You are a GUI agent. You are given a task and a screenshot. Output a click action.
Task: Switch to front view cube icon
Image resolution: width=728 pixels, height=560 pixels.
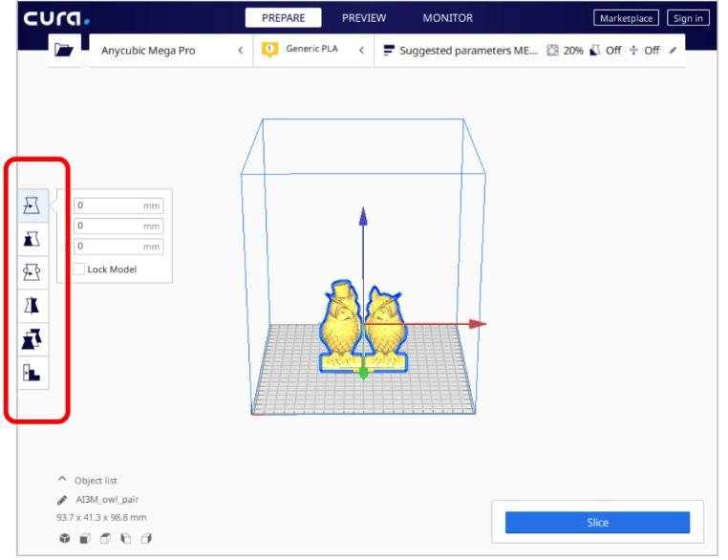pyautogui.click(x=85, y=539)
